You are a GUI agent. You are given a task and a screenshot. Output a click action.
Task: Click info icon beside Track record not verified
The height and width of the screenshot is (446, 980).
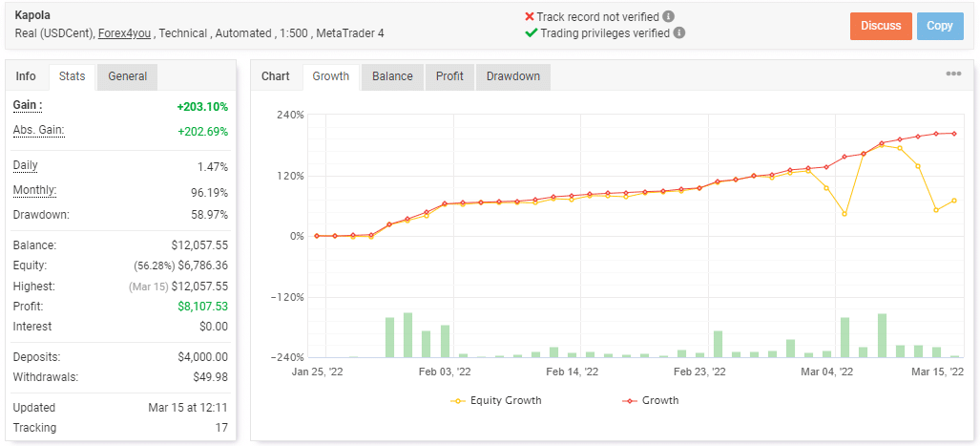pos(669,16)
